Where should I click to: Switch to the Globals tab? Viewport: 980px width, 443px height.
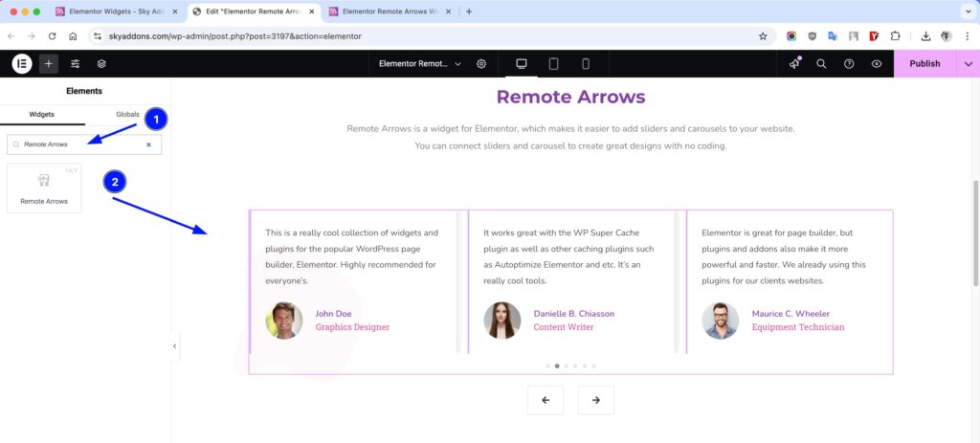click(x=127, y=115)
